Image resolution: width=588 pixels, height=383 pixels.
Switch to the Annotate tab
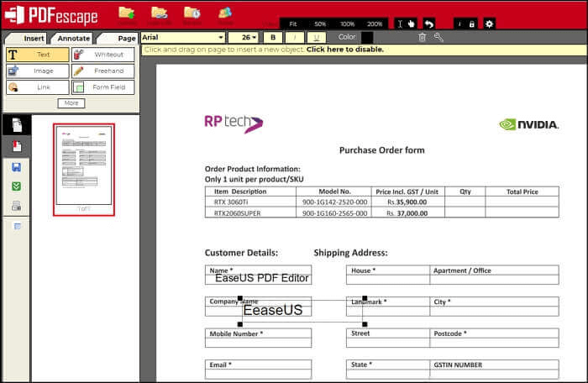coord(73,38)
